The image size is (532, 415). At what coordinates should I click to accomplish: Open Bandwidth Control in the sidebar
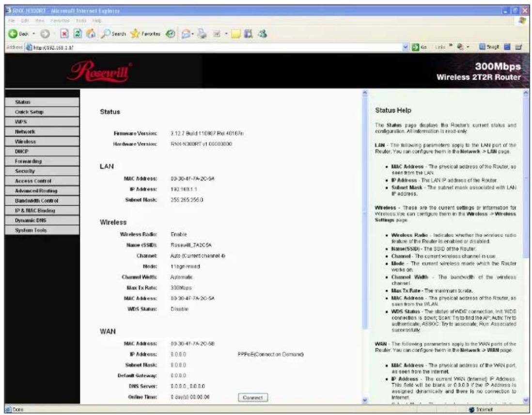(42, 200)
